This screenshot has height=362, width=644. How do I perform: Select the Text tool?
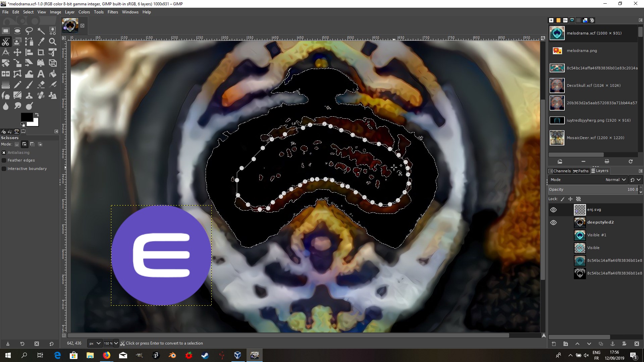coord(41,74)
